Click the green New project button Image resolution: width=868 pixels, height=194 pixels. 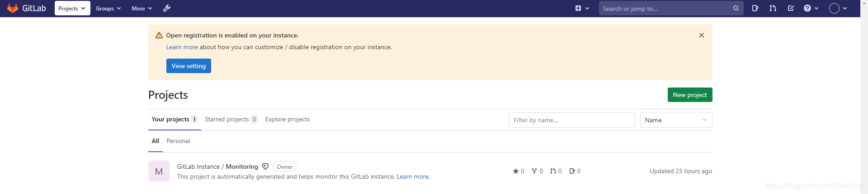click(690, 95)
